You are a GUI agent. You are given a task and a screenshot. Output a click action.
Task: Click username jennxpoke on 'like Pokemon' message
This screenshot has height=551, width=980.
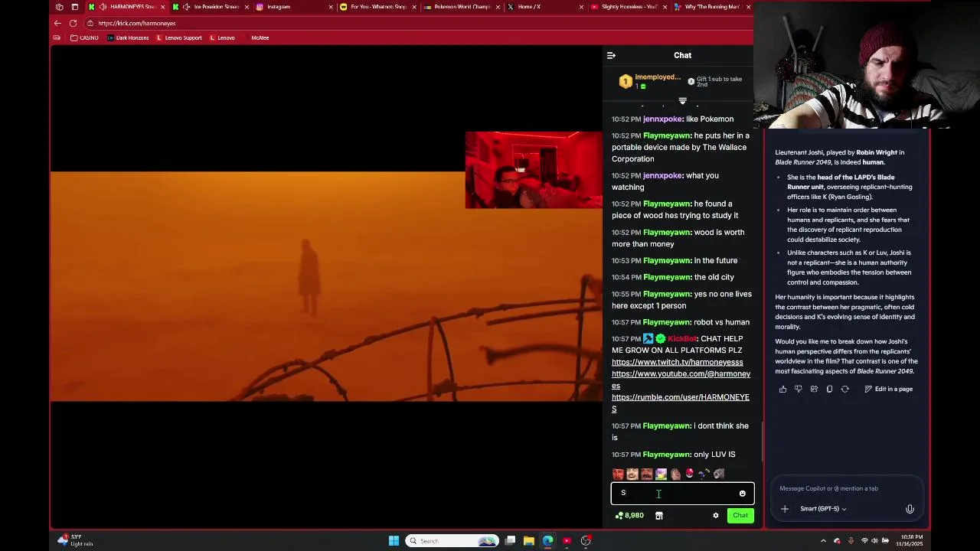[x=662, y=119]
